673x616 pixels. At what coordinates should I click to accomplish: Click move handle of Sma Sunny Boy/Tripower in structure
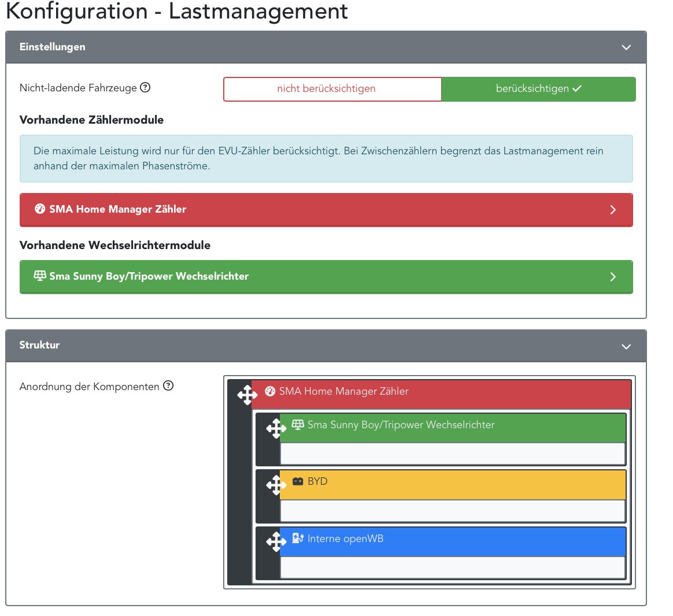pos(276,428)
